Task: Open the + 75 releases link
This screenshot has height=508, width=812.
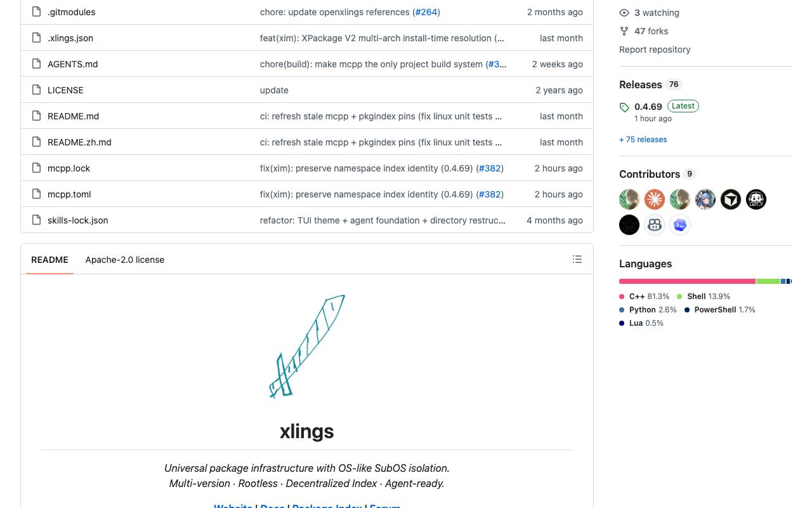Action: pyautogui.click(x=643, y=140)
